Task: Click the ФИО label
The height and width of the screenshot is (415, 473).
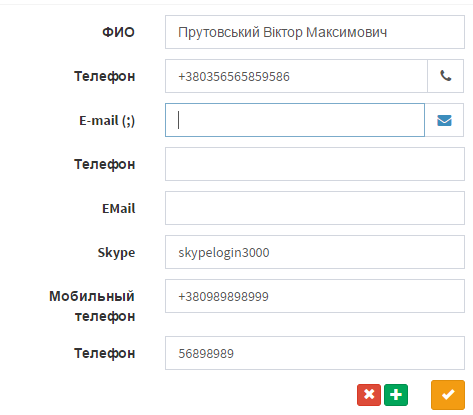Action: click(118, 32)
